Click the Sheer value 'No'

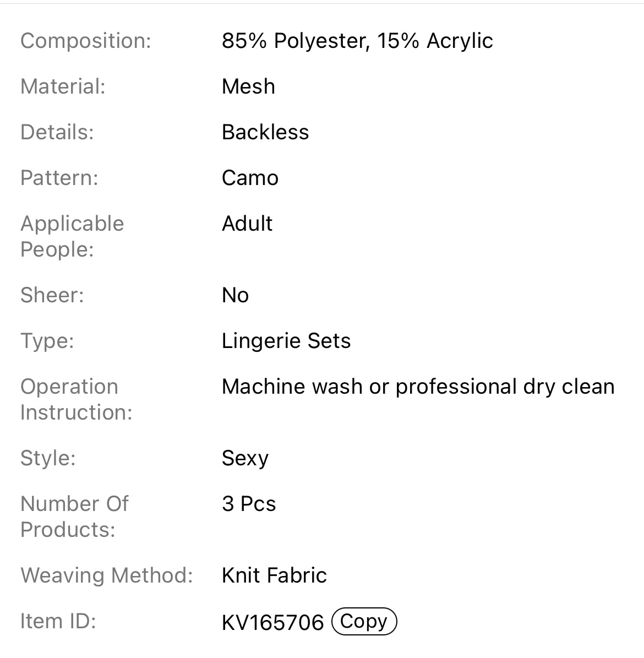(x=235, y=295)
